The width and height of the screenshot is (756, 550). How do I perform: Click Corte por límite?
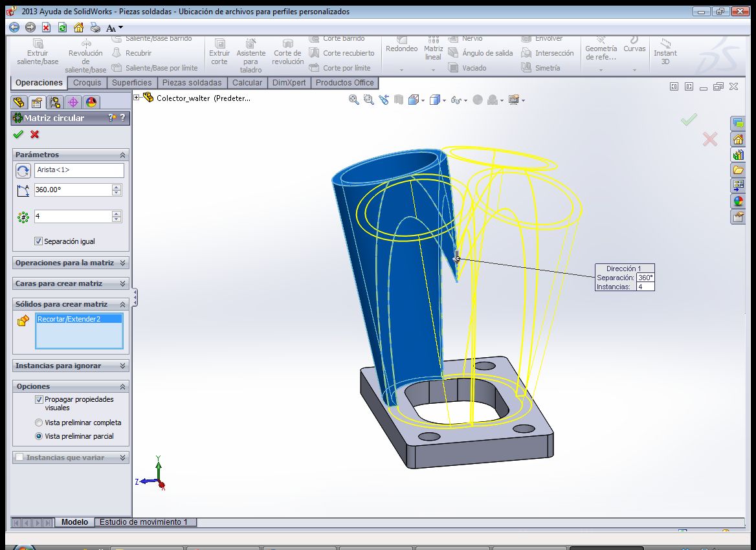(x=340, y=68)
